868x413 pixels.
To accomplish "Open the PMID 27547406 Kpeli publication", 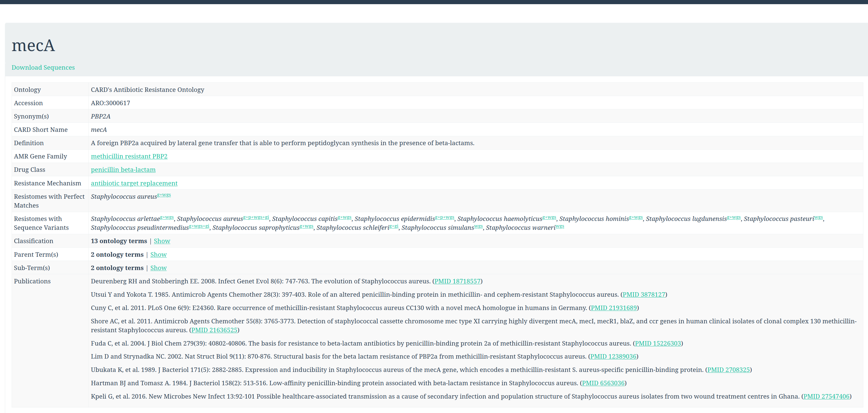I will point(826,396).
